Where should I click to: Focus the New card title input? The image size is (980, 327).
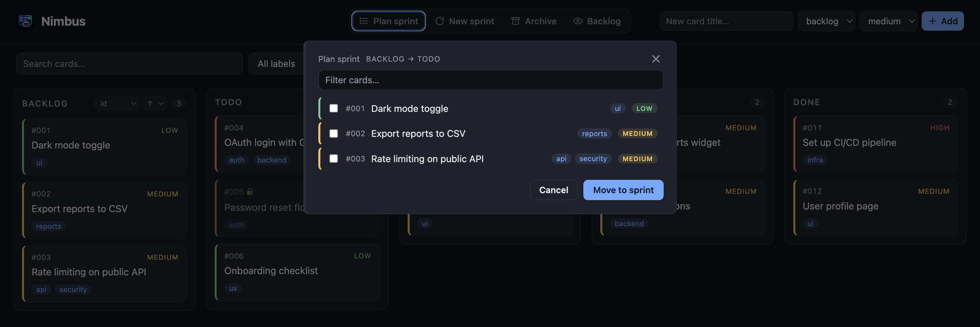point(726,21)
